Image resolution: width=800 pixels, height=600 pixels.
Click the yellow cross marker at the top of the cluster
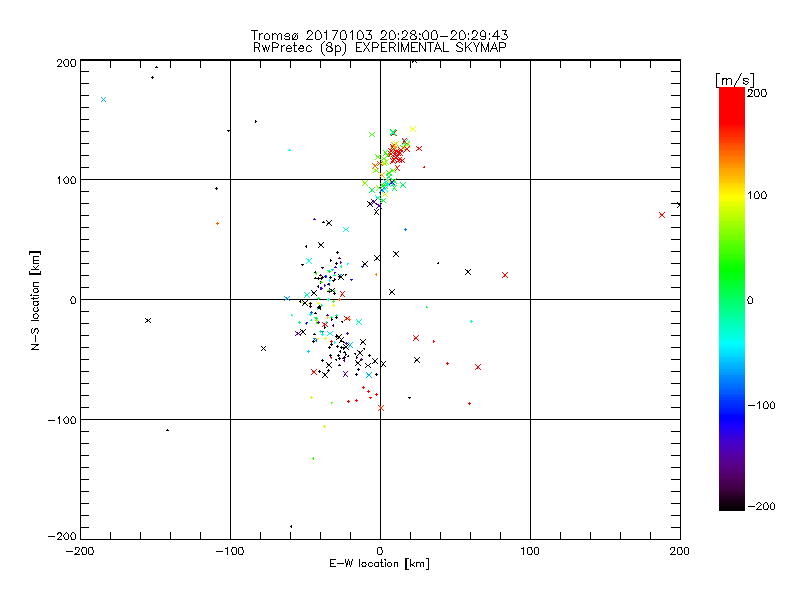pos(413,129)
